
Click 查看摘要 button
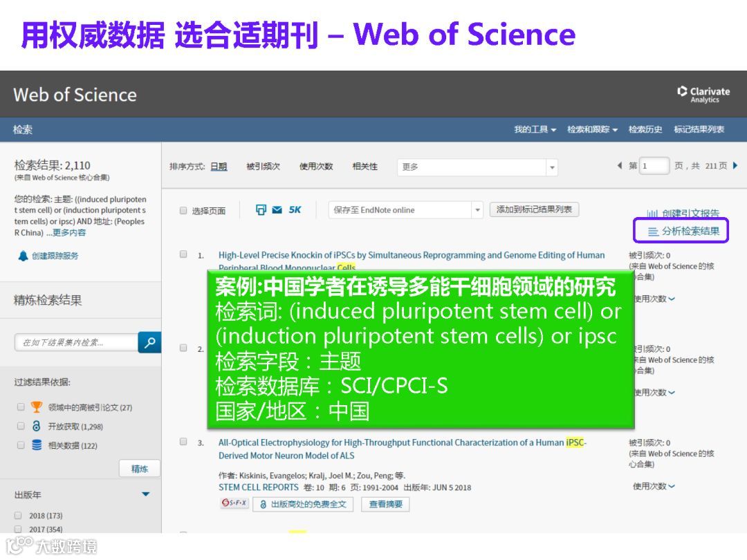385,504
